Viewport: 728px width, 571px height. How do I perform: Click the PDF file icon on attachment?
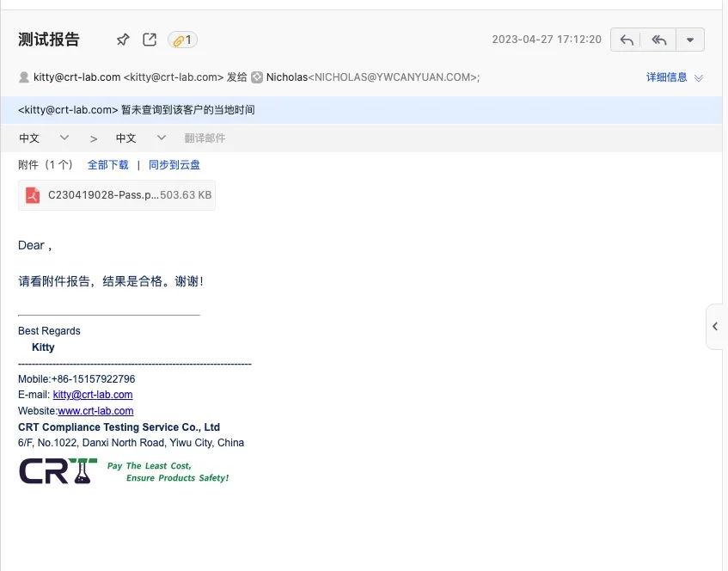coord(33,195)
